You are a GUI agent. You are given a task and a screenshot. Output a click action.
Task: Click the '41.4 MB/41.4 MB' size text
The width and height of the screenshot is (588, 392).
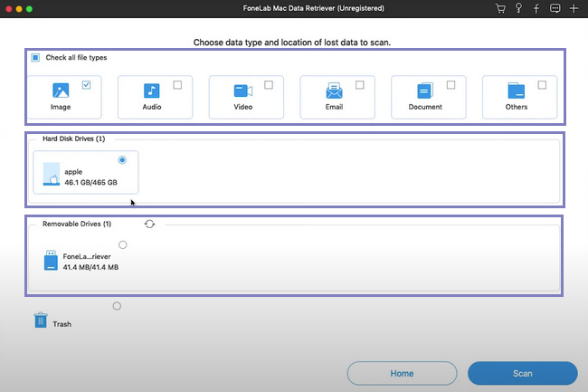(x=90, y=267)
